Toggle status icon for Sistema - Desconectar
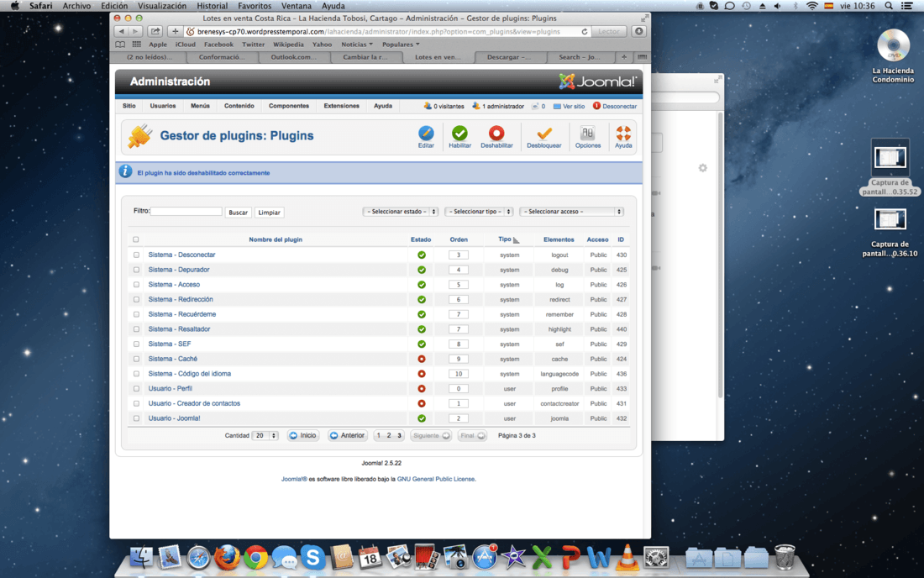The width and height of the screenshot is (924, 578). point(422,255)
